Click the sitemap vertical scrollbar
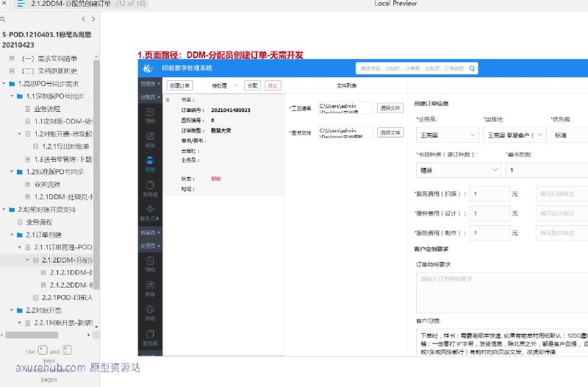The image size is (588, 387). (x=96, y=173)
